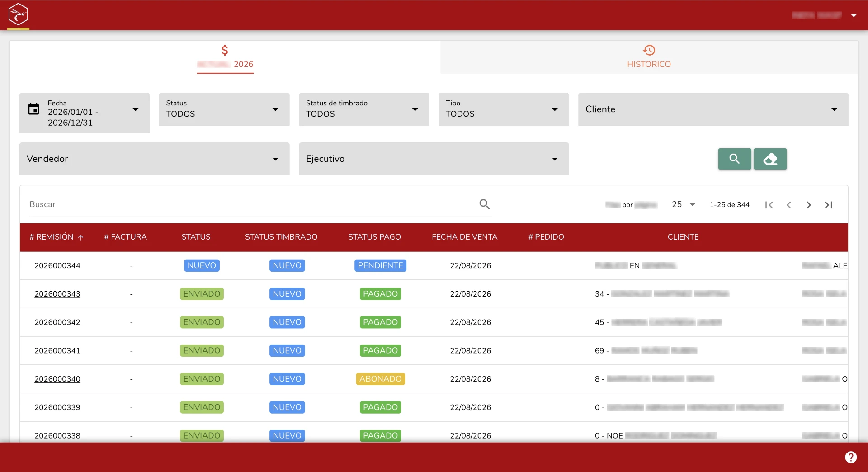Screen dimensions: 868x472
Task: Open remisión 2026000342
Action: pyautogui.click(x=57, y=322)
